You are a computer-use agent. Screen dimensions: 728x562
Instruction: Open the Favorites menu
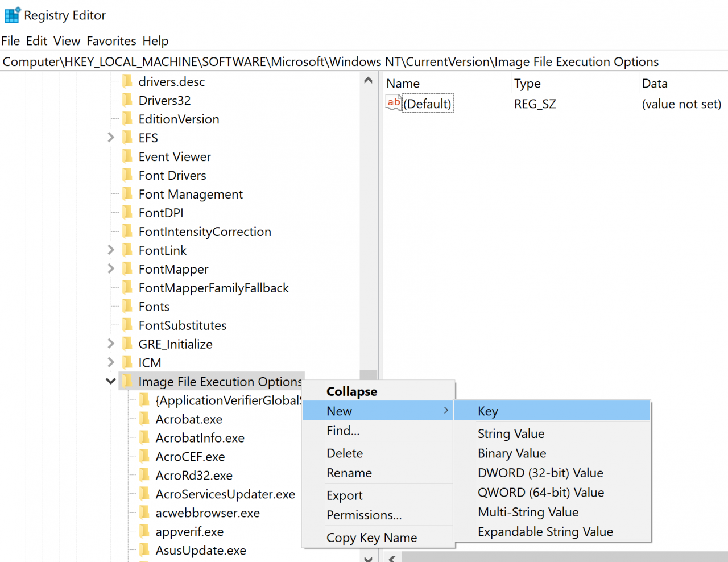[111, 41]
